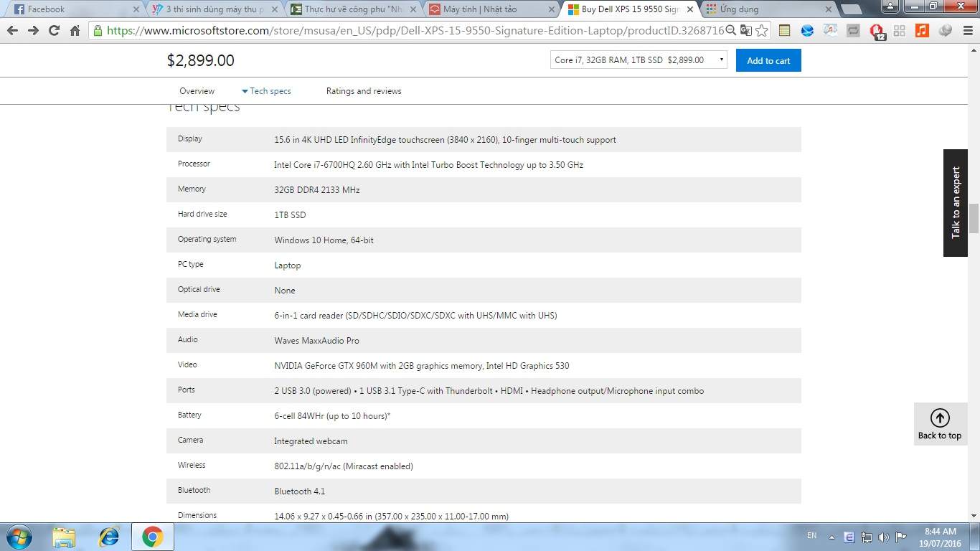Open the AdBlock extension showing 12
This screenshot has width=980, height=551.
click(877, 32)
